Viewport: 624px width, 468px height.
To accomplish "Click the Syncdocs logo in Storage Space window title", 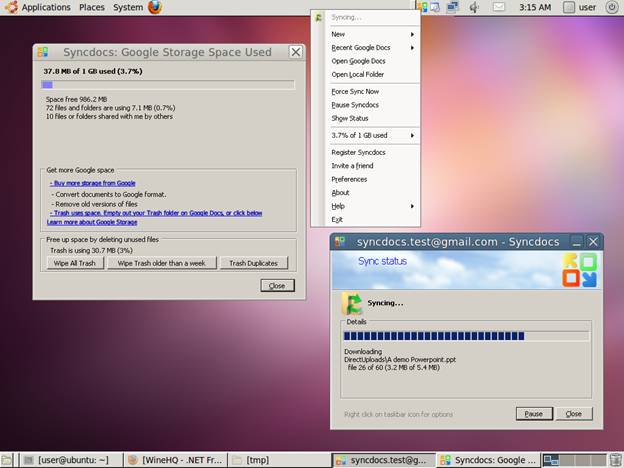I will coord(43,52).
